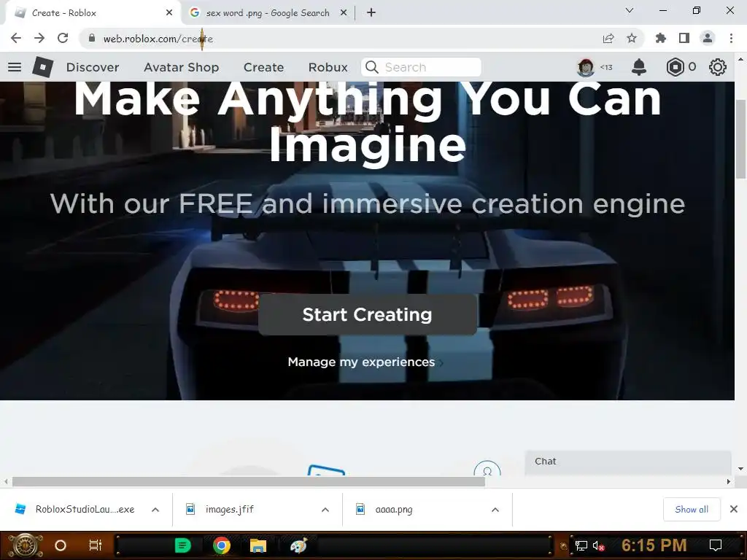Open the Chrome three-dot menu
The image size is (747, 560).
[731, 38]
